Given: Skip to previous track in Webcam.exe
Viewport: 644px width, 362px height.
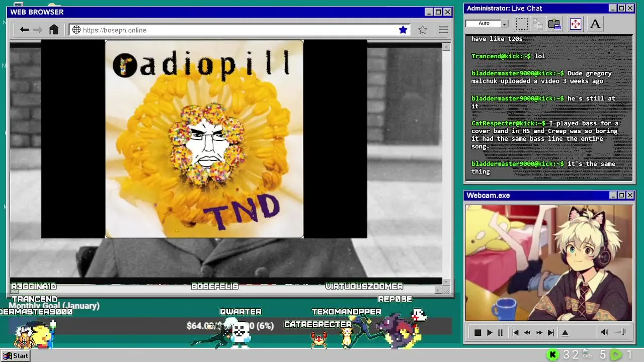Looking at the screenshot, I should point(515,332).
